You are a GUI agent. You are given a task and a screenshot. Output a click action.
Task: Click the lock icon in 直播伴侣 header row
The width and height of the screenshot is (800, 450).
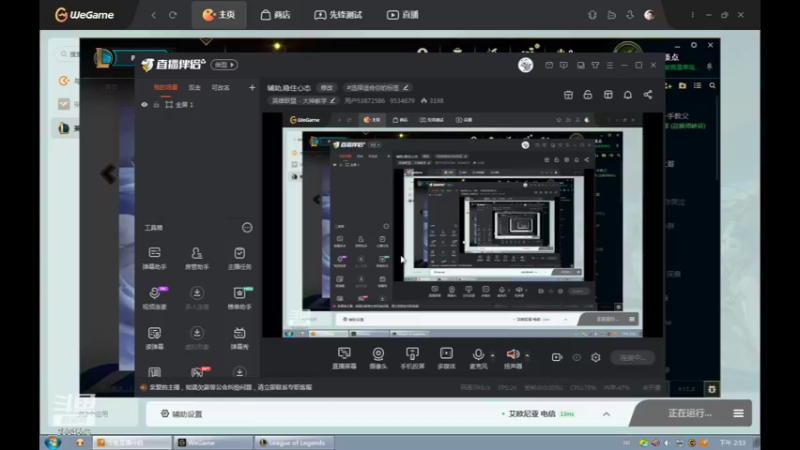pos(588,95)
